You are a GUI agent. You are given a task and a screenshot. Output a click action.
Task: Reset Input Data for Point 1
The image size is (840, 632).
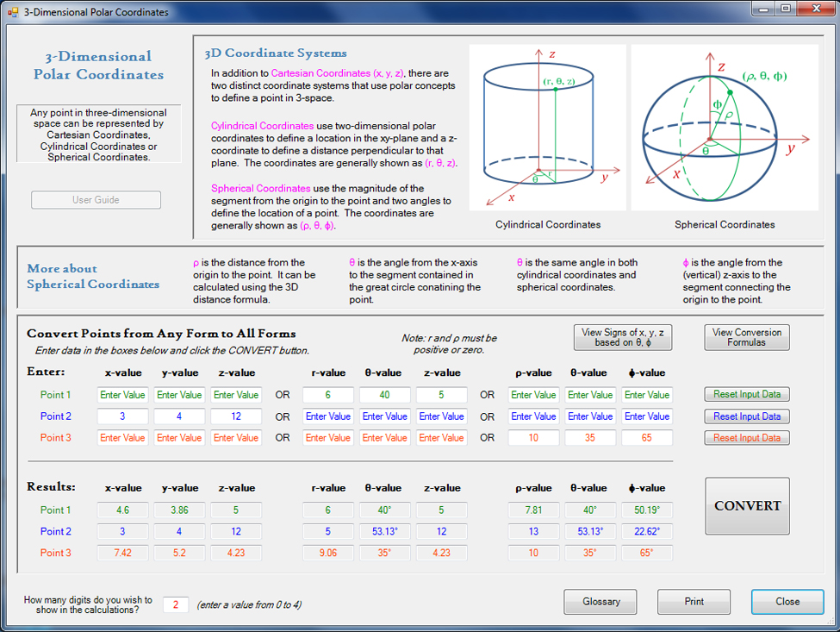[746, 395]
